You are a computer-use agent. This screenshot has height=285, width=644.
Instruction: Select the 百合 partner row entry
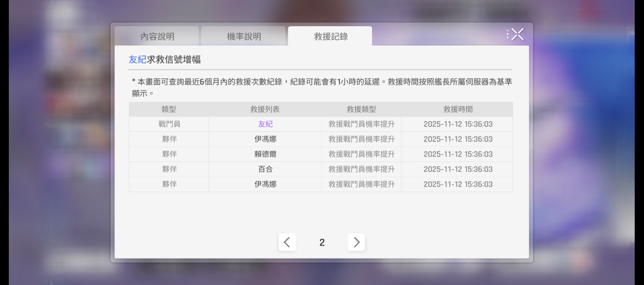(x=265, y=169)
